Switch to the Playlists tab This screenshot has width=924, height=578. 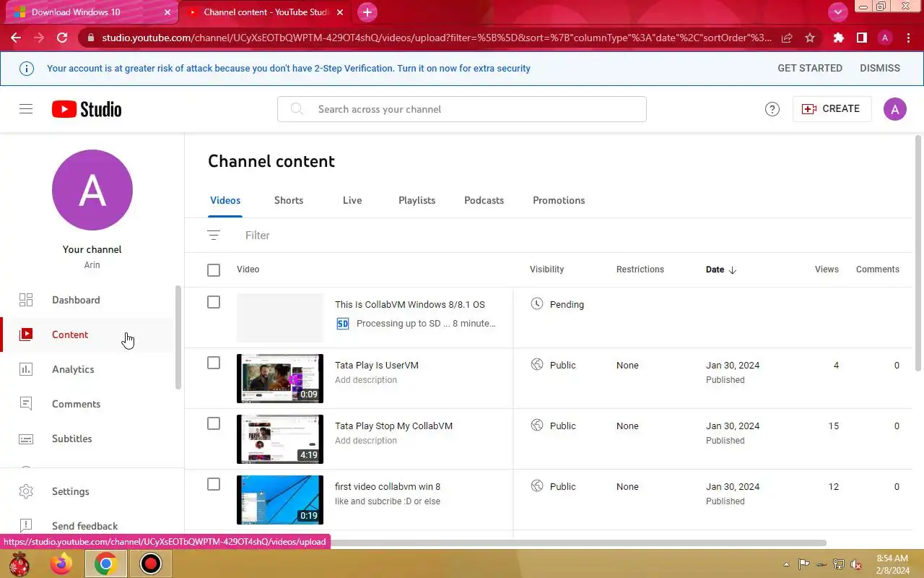click(417, 200)
